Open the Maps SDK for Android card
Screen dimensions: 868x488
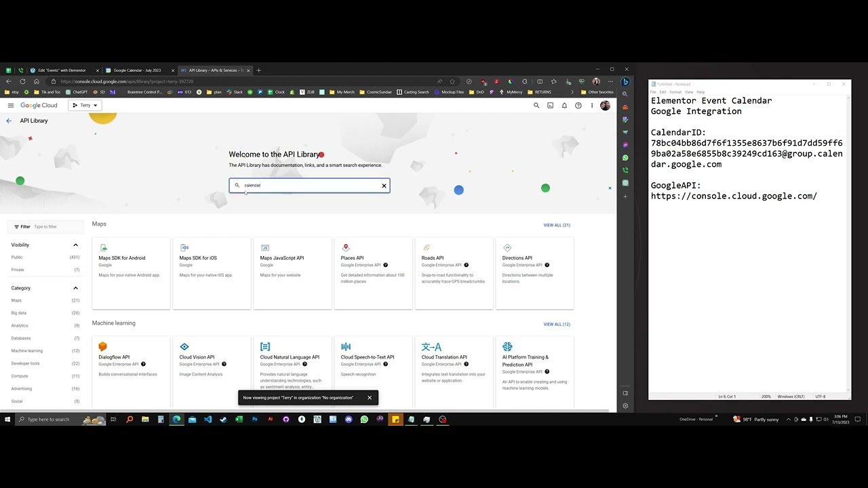tap(131, 273)
